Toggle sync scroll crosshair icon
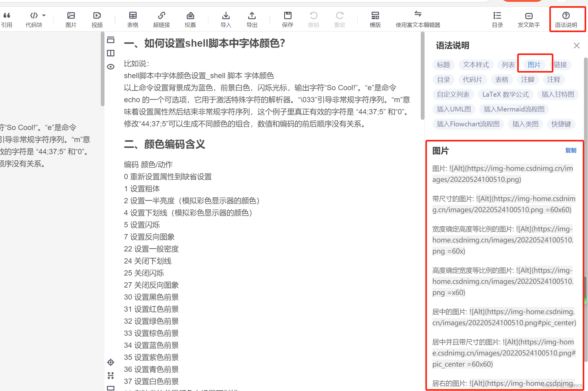588x391 pixels. pos(111,362)
